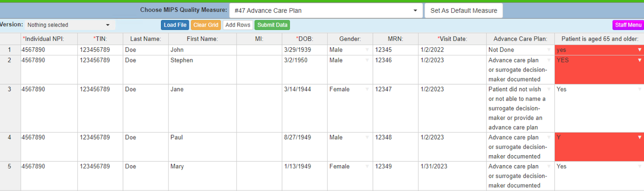
Task: Select John first name cell
Action: click(x=202, y=50)
